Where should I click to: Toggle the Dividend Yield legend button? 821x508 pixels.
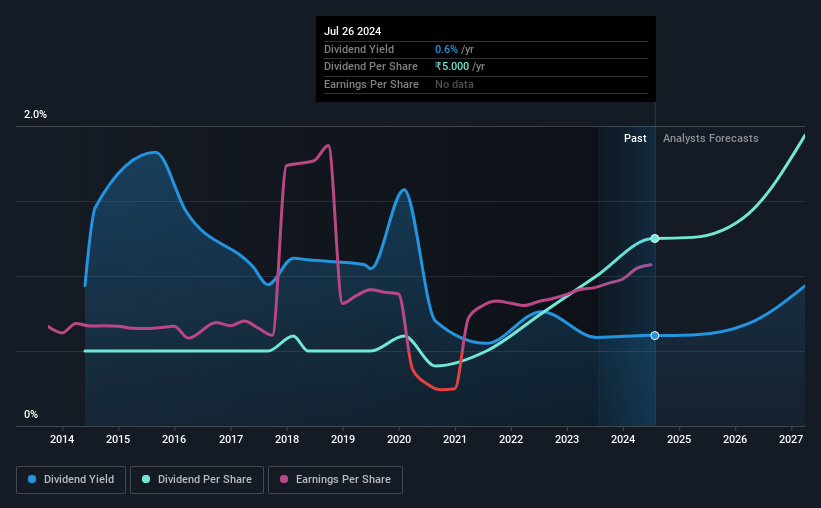pyautogui.click(x=71, y=480)
